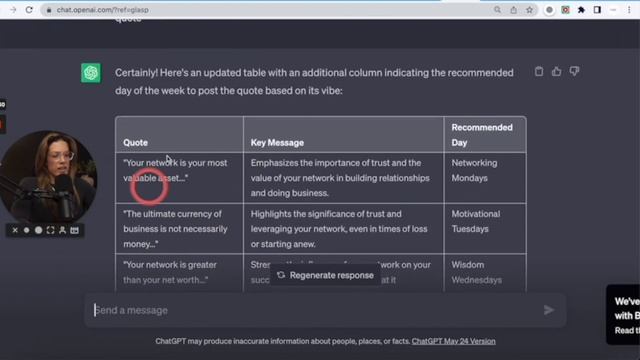Toggle the browser side panel

click(597, 10)
